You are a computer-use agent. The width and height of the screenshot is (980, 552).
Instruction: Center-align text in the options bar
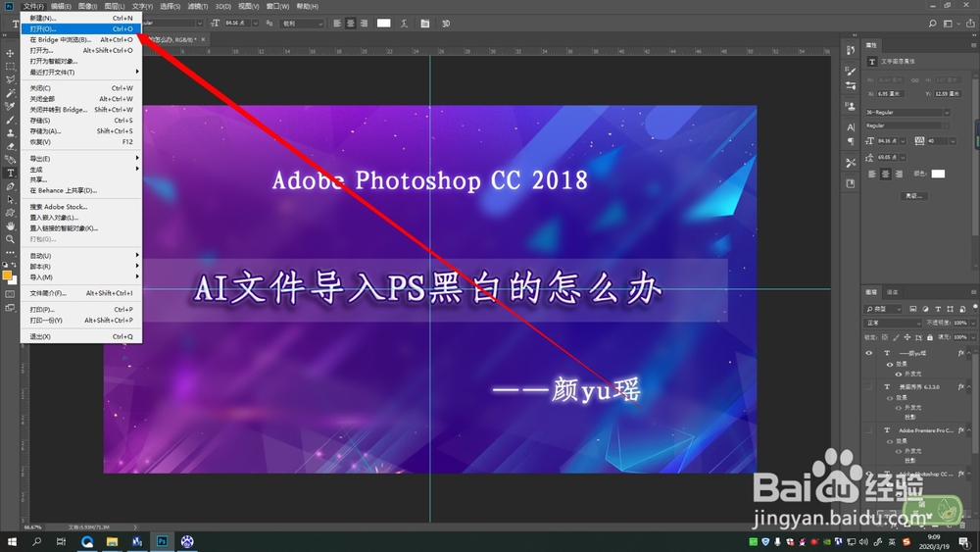click(x=351, y=24)
